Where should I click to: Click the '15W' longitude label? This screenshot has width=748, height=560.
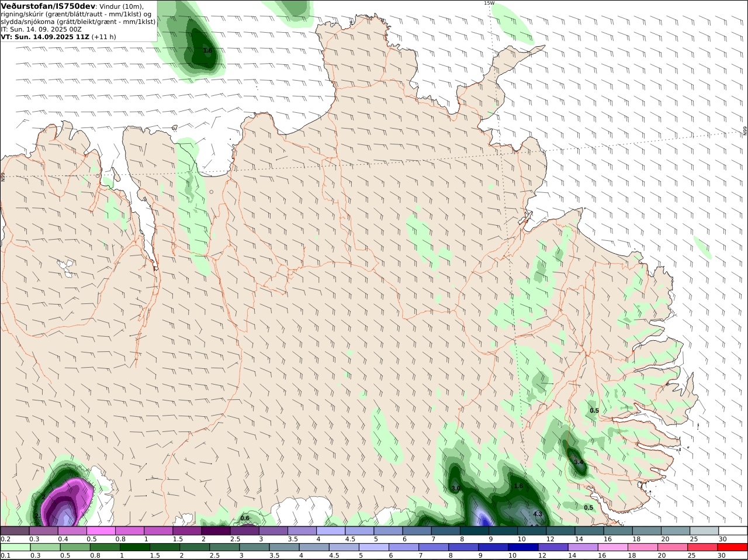click(x=489, y=3)
